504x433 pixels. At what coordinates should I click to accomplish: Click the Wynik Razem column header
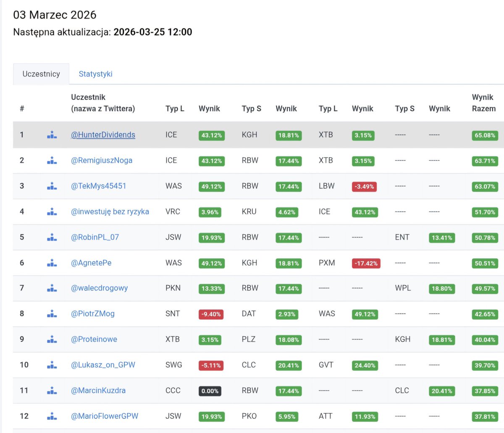484,103
